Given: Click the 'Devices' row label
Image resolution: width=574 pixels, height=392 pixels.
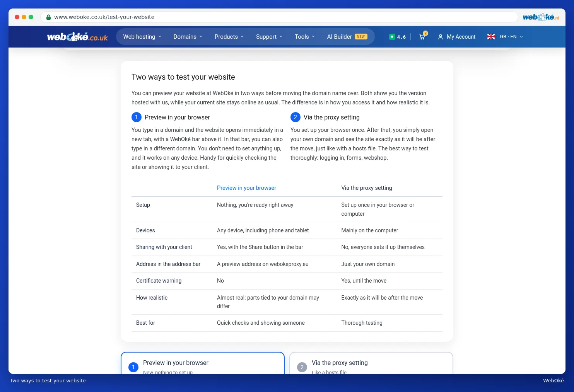Looking at the screenshot, I should [x=145, y=230].
